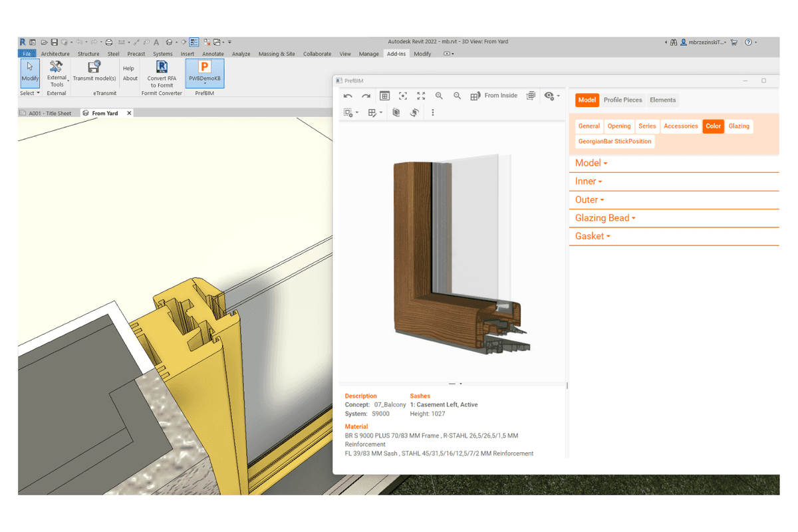Open the Glazing sub-tab
The height and width of the screenshot is (532, 798).
pos(739,126)
